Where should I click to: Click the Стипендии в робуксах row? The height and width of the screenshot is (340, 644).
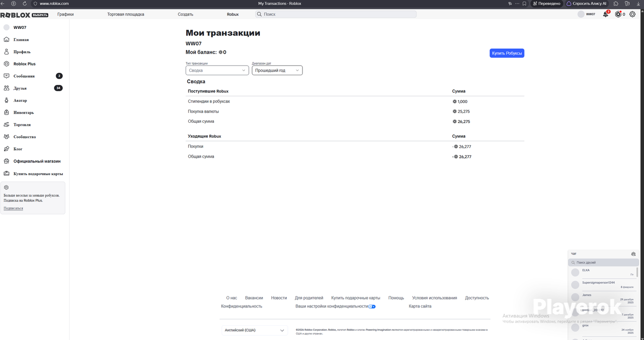pos(355,101)
